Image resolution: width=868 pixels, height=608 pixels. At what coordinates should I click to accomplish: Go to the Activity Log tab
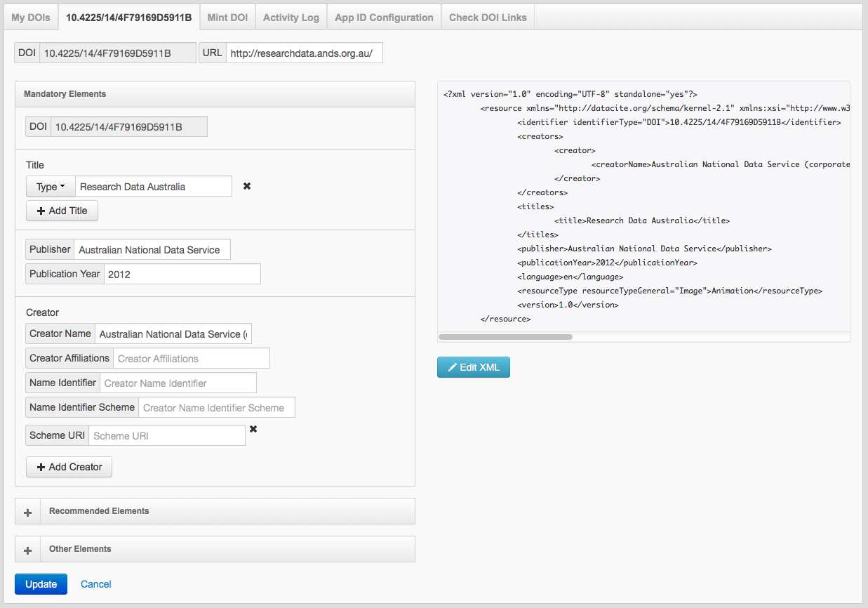point(291,18)
